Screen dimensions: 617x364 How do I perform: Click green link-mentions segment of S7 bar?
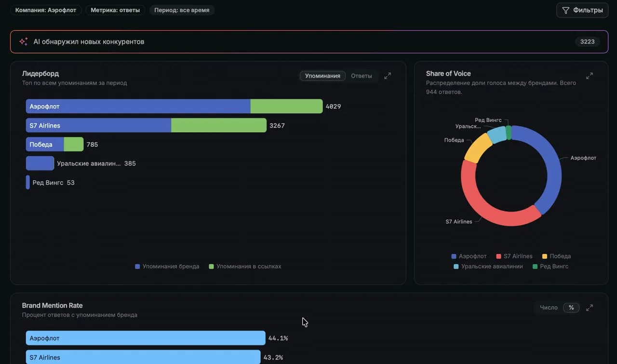coord(219,125)
